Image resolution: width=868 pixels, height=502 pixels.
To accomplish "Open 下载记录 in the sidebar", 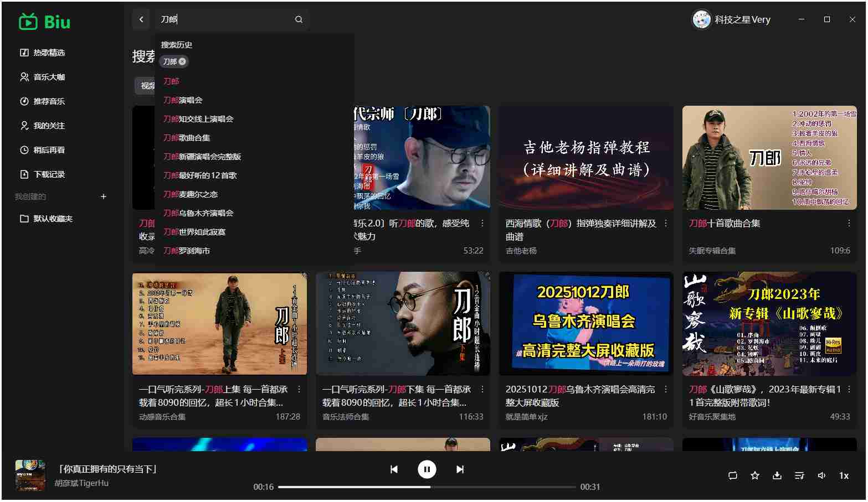I will (x=49, y=174).
